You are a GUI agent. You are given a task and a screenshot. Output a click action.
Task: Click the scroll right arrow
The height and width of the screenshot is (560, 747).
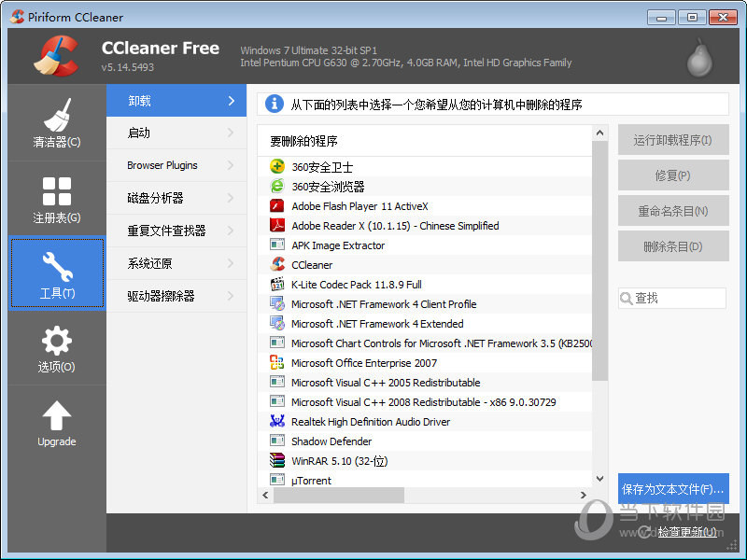(584, 496)
